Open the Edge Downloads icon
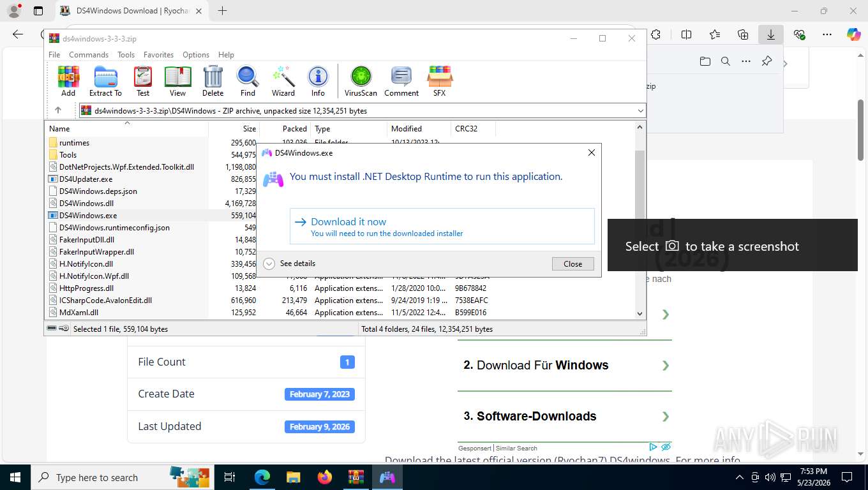Image resolution: width=868 pixels, height=490 pixels. 771,34
